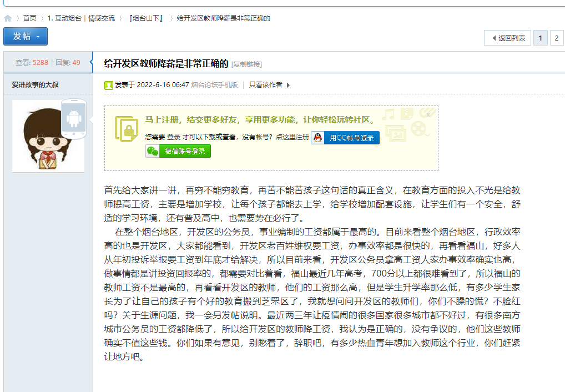Go to page 2 of the thread
565x392 pixels.
click(x=556, y=37)
